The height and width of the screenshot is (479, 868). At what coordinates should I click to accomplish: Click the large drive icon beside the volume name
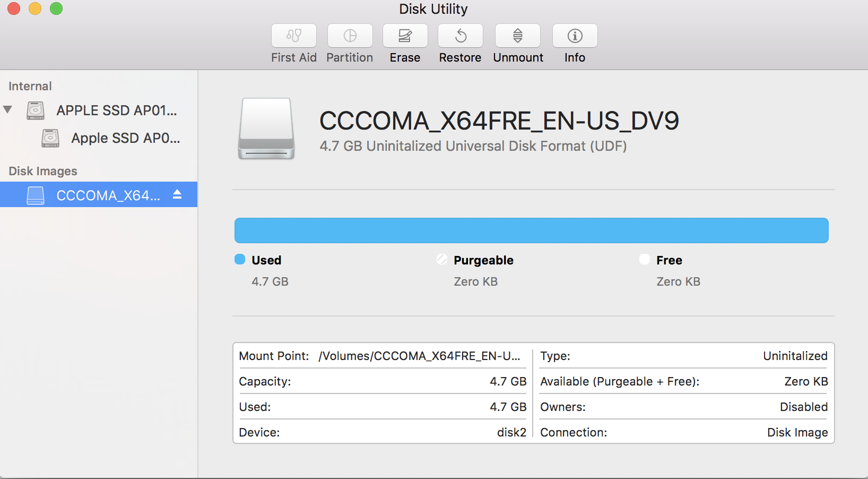pyautogui.click(x=266, y=129)
